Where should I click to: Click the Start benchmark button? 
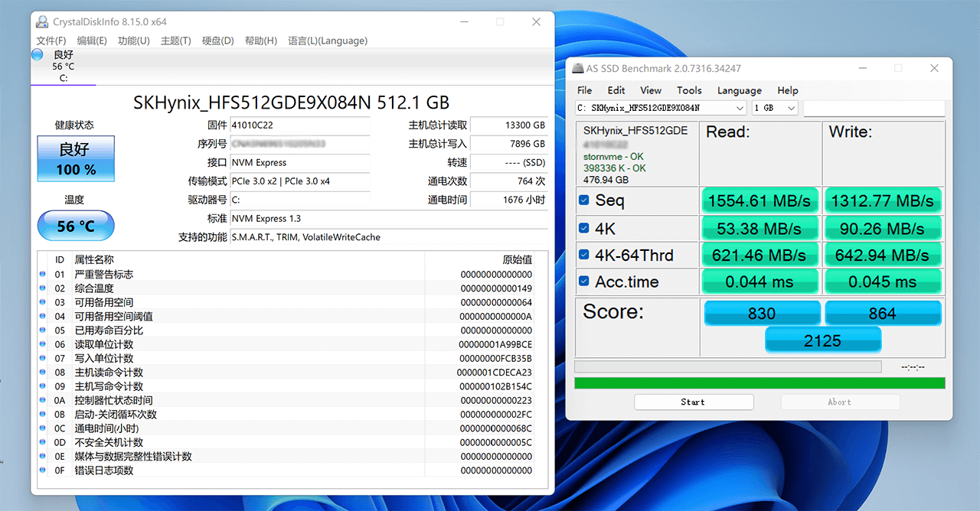(x=694, y=402)
